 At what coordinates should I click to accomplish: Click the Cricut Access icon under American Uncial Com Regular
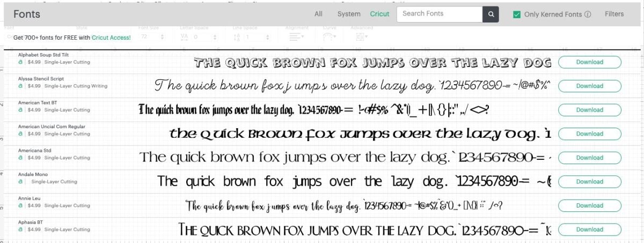[x=20, y=134]
